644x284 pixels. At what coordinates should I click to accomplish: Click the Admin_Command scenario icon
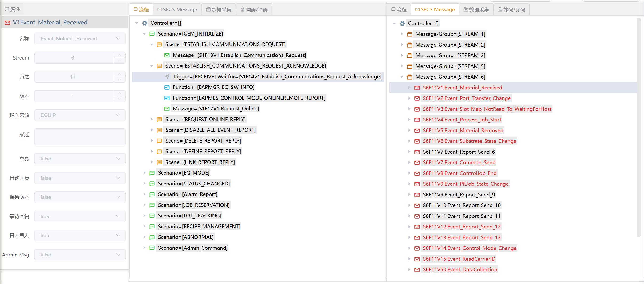pos(152,248)
